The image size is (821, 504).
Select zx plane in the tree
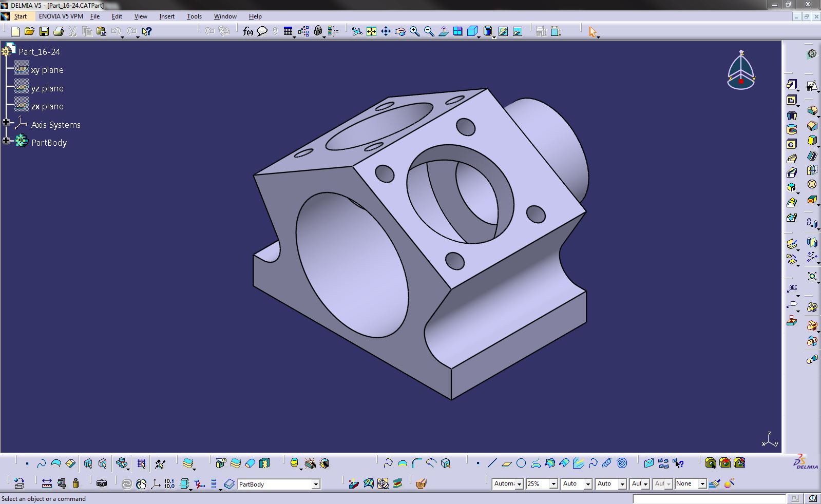[x=47, y=106]
